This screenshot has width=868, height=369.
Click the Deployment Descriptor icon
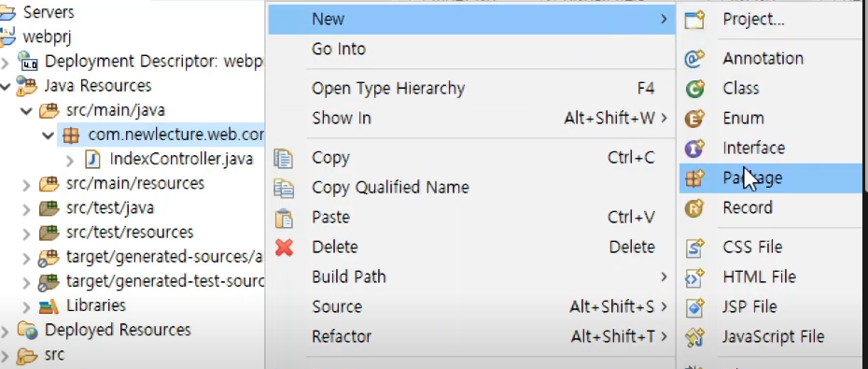point(27,61)
